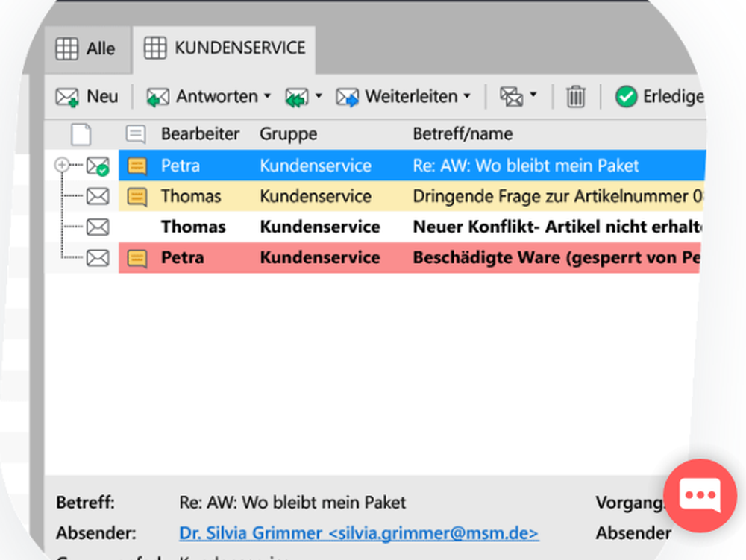Mark as done with Erledigen button
746x560 pixels.
[659, 96]
